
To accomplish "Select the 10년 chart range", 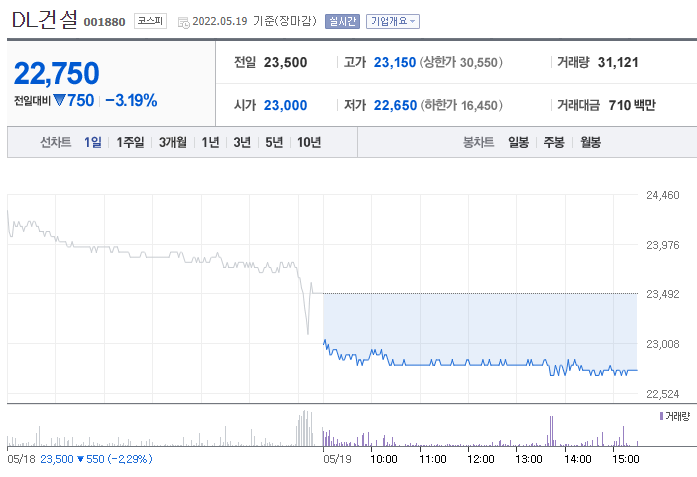I will [x=309, y=142].
